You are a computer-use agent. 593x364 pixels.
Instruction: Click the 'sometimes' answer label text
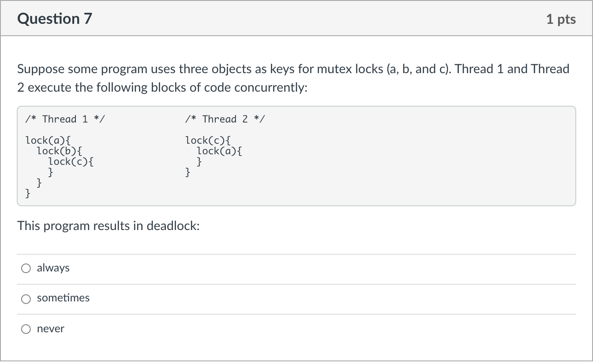(x=63, y=298)
